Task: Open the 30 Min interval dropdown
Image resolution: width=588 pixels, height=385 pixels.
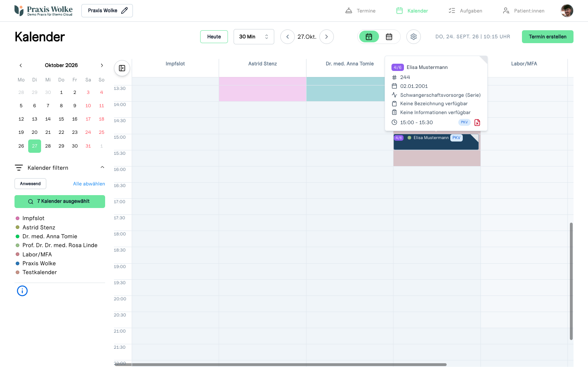Action: point(254,37)
